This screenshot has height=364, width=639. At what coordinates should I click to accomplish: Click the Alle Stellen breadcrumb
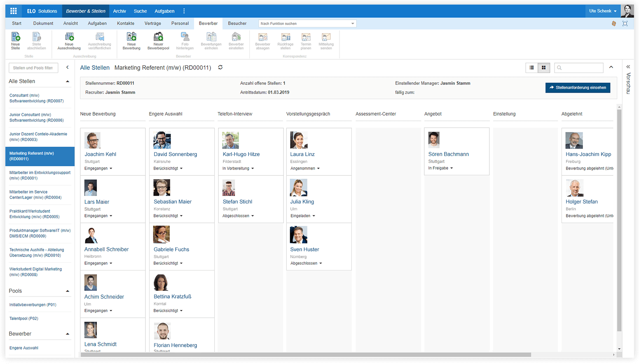[95, 68]
